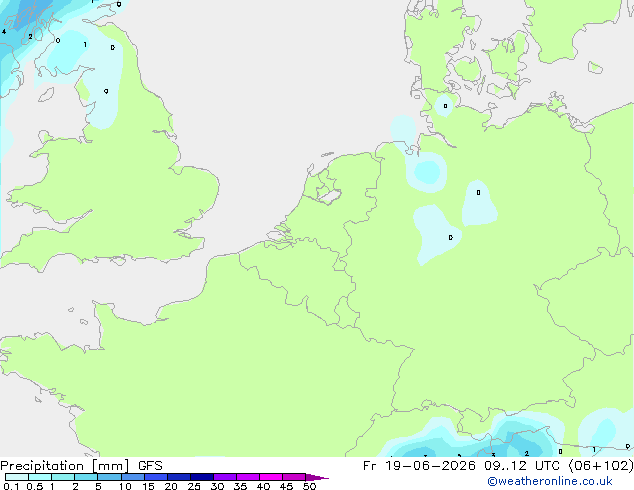Click the '15' legend value label
634x490 pixels.
148,486
